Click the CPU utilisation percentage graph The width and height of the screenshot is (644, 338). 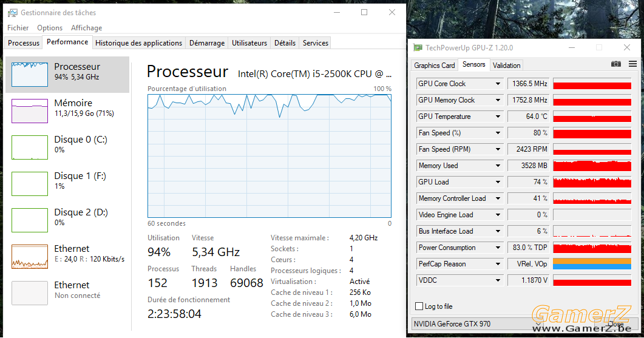[269, 156]
